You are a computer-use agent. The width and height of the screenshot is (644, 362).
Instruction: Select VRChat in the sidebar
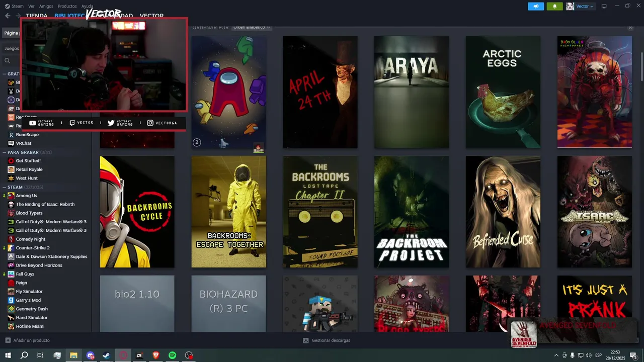[24, 143]
